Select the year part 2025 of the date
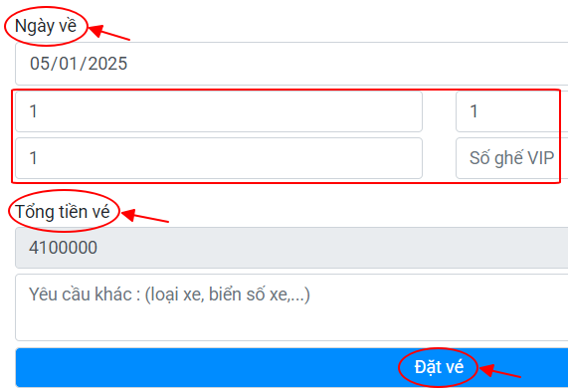 (107, 64)
